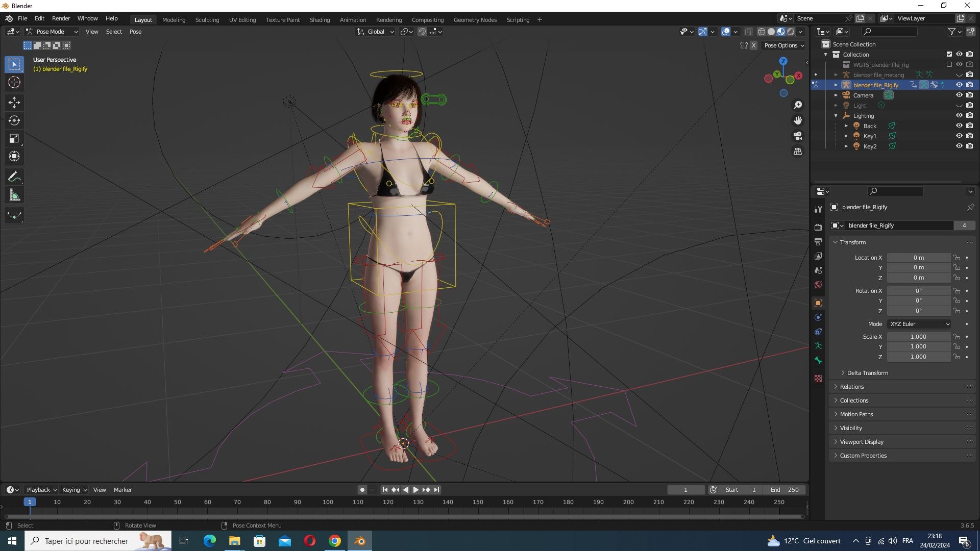Viewport: 980px width, 551px height.
Task: Switch to the Sculpting workspace tab
Action: coord(207,20)
